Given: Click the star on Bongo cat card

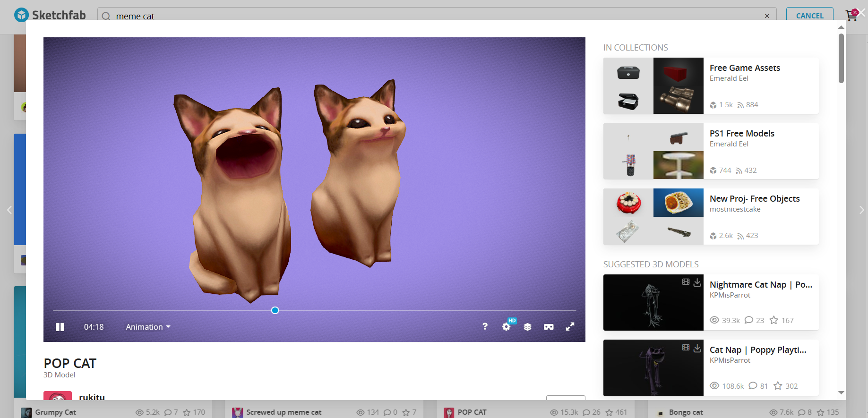Looking at the screenshot, I should 821,412.
